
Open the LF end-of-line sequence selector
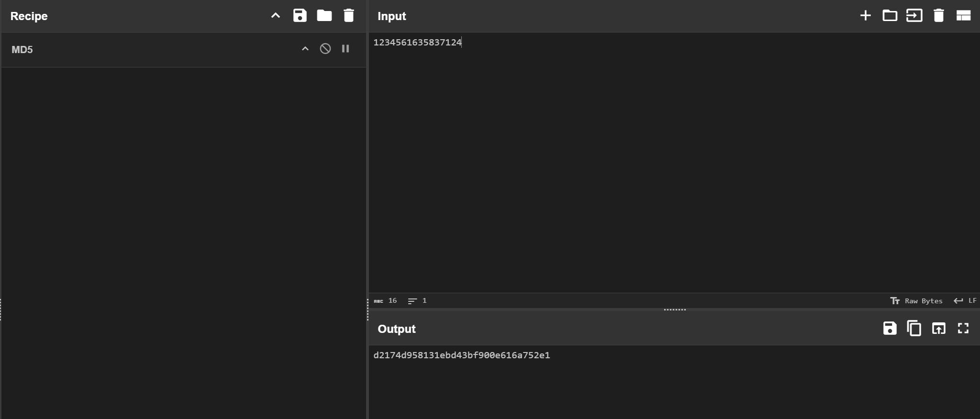coord(965,301)
